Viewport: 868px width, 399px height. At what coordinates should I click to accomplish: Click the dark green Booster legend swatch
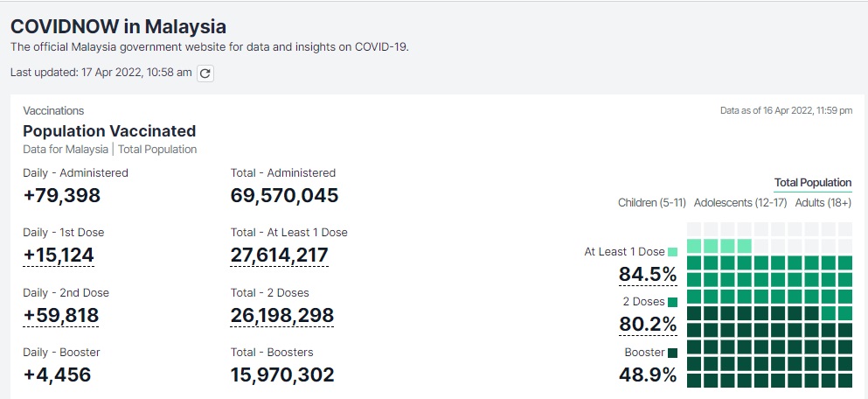click(672, 353)
